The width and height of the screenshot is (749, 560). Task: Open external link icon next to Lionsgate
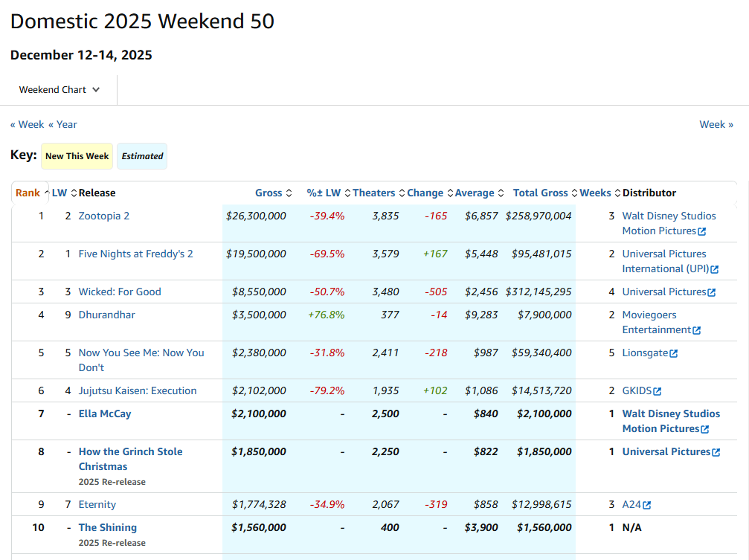point(674,353)
